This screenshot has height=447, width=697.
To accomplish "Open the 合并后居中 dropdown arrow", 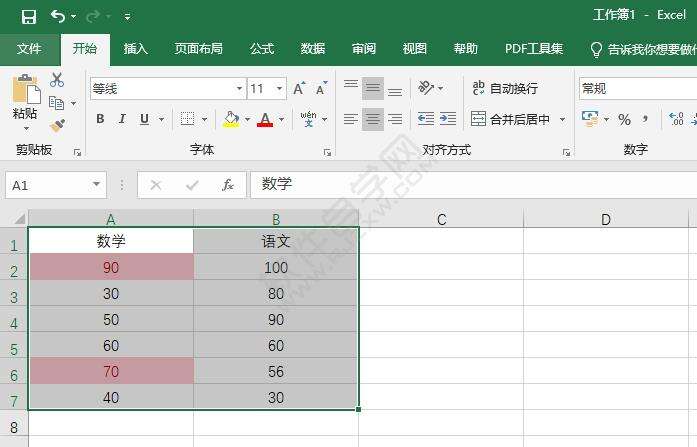I will [x=562, y=120].
